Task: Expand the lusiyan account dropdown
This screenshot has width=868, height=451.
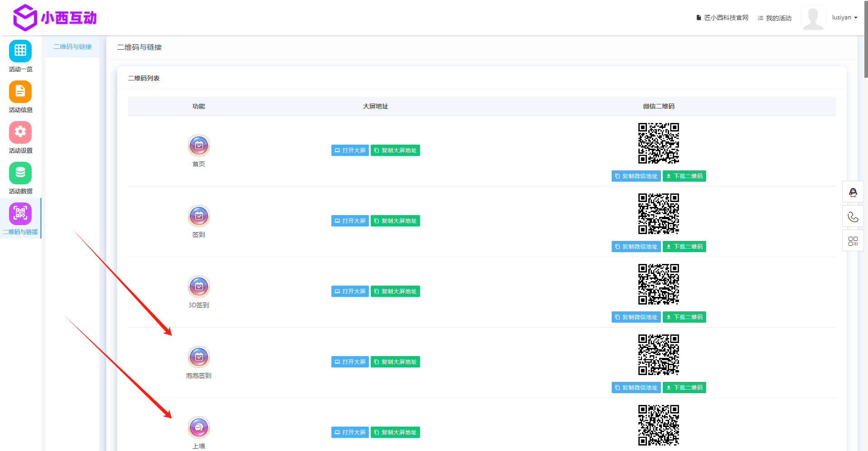Action: tap(844, 18)
